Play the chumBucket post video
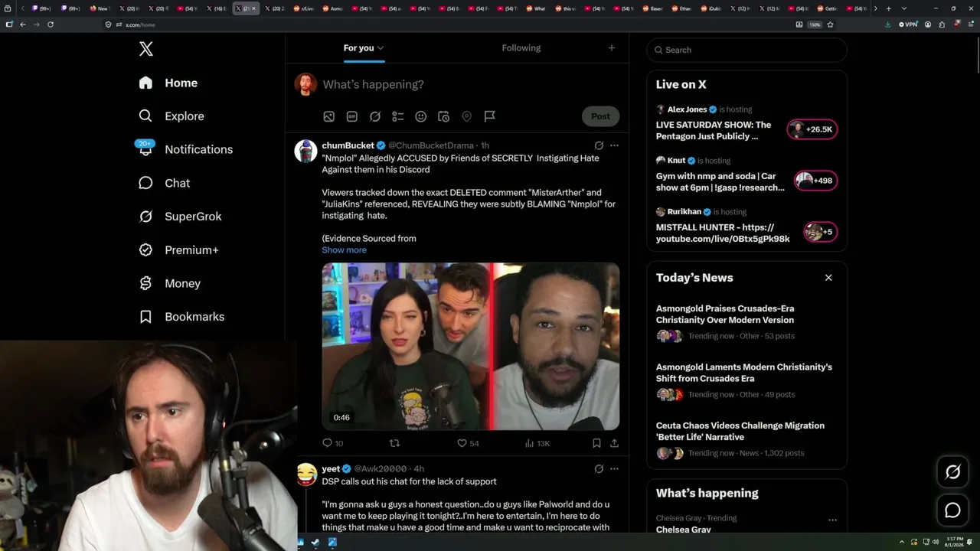 (x=471, y=347)
